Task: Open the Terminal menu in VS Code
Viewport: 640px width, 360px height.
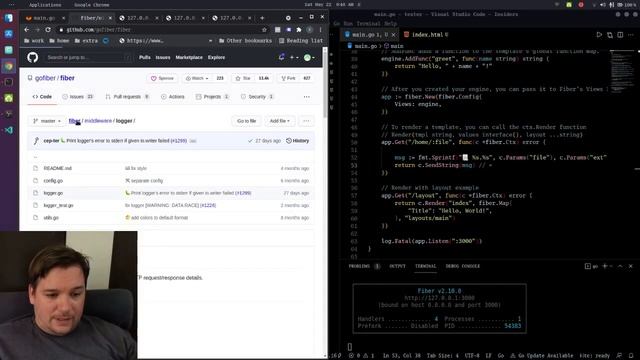Action: [368, 24]
